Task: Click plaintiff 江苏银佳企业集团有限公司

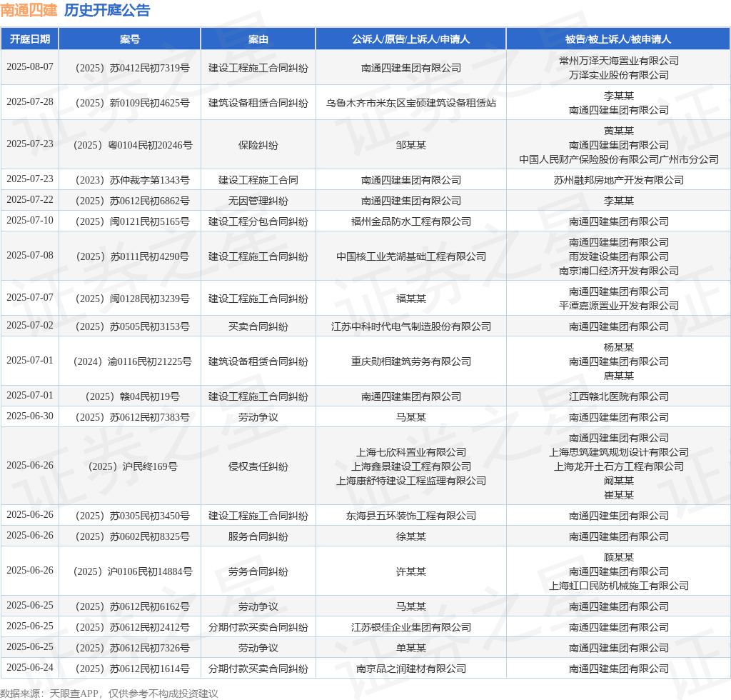Action: click(x=410, y=627)
